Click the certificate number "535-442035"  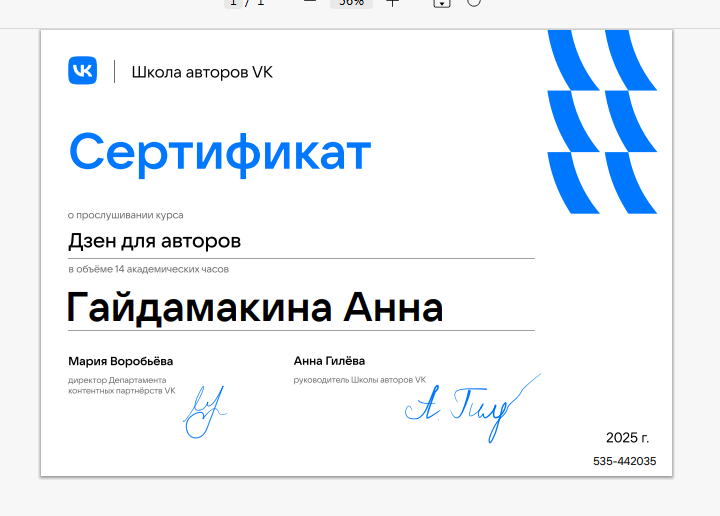point(624,461)
